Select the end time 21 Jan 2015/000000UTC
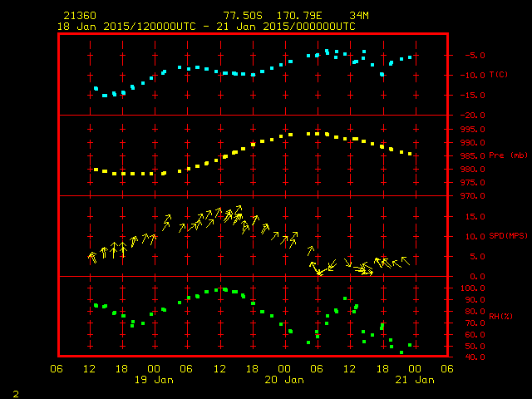This screenshot has width=532, height=399. pyautogui.click(x=286, y=27)
